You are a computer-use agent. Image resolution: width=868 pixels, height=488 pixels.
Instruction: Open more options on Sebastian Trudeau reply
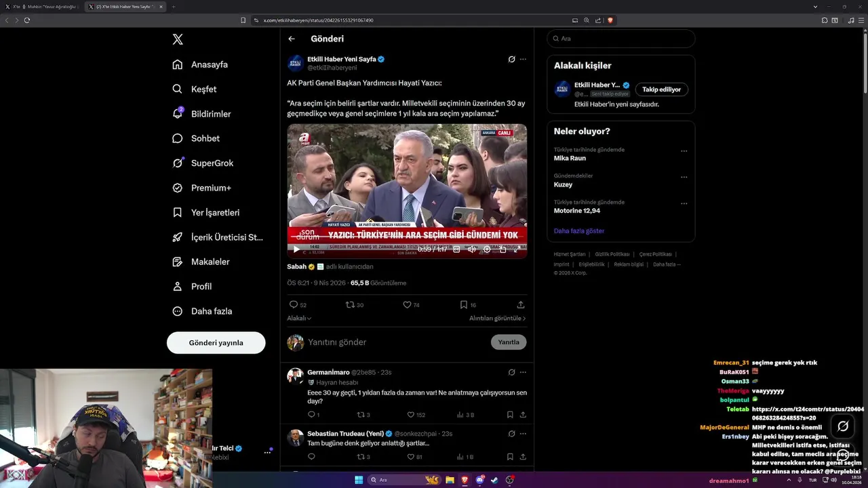(523, 434)
